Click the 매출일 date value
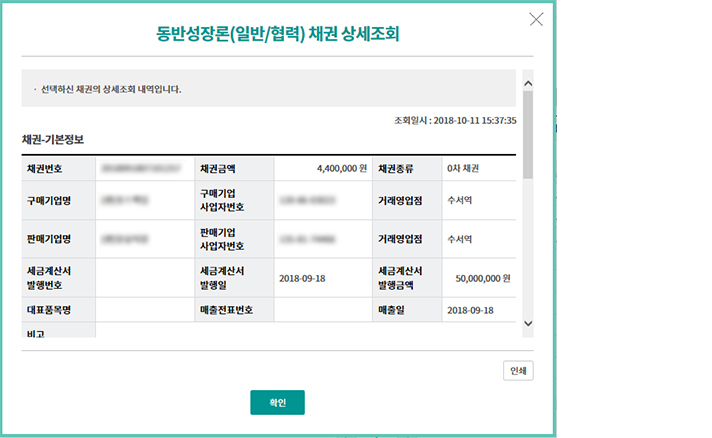 coord(470,310)
